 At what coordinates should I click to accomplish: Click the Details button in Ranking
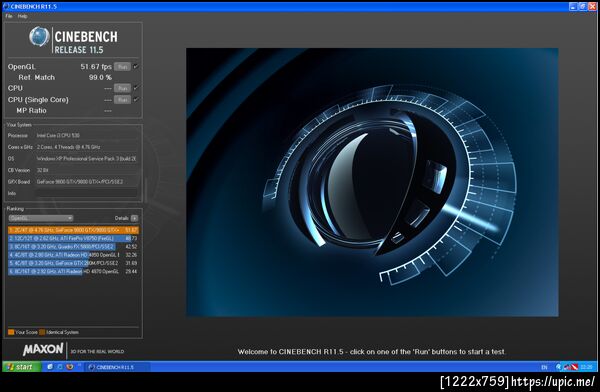pos(134,218)
